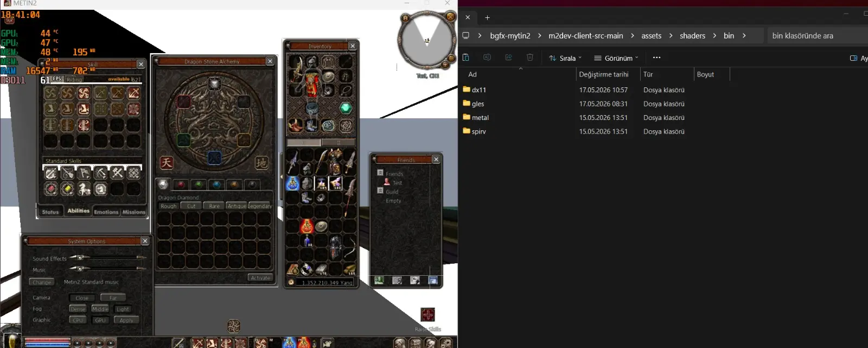Click the Change music button

click(42, 282)
